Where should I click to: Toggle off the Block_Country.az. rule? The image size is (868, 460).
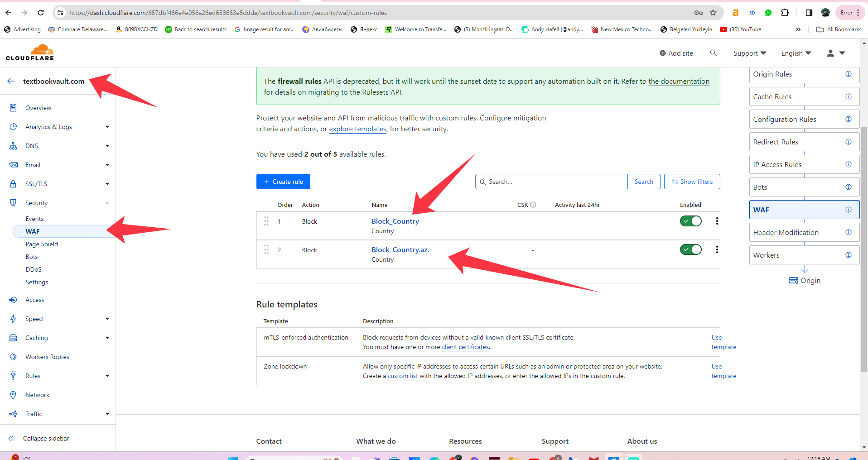[x=690, y=249]
